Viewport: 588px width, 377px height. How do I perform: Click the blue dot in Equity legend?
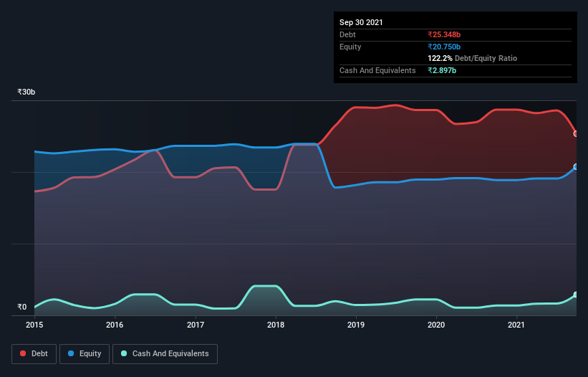[x=71, y=353]
